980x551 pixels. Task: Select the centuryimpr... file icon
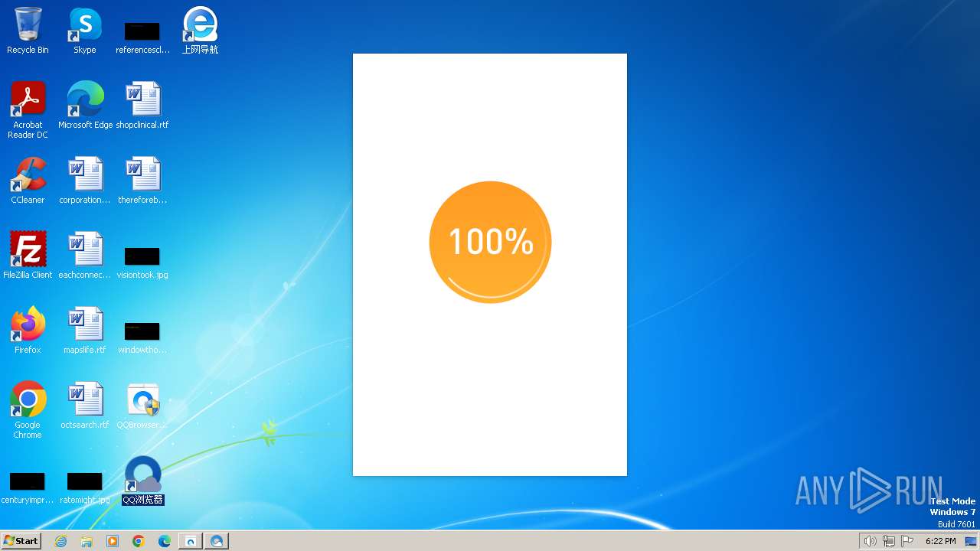(x=28, y=488)
